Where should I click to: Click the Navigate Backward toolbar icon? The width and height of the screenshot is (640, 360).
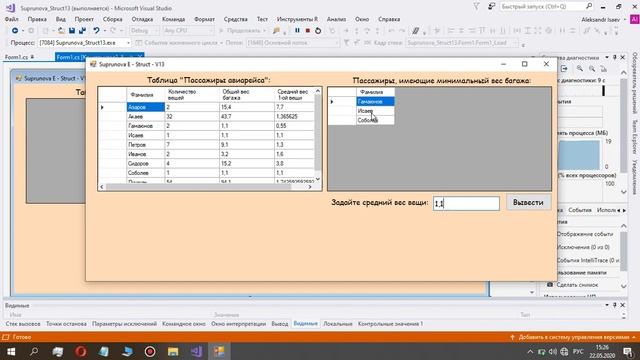(x=15, y=31)
